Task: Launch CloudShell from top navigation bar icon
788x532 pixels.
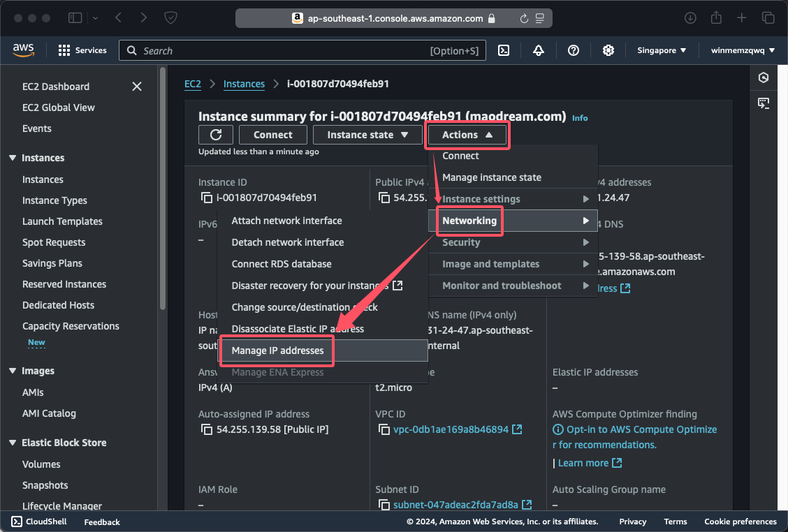Action: click(x=504, y=50)
